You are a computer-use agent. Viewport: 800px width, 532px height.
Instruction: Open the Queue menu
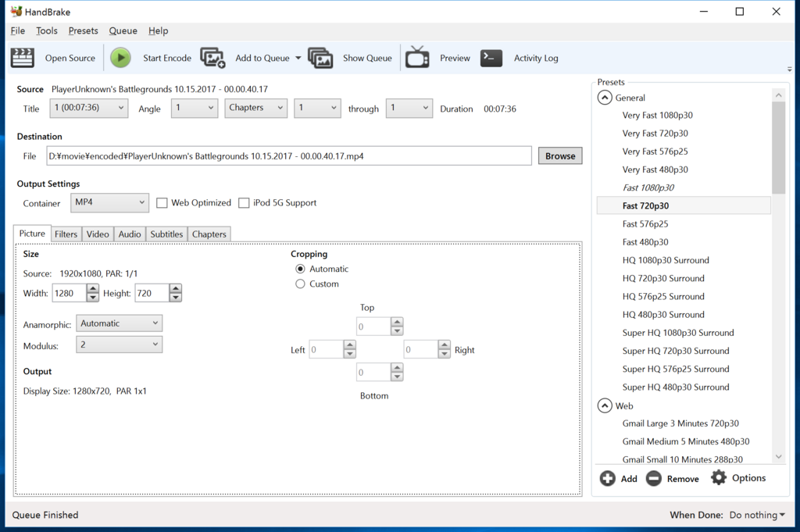123,30
